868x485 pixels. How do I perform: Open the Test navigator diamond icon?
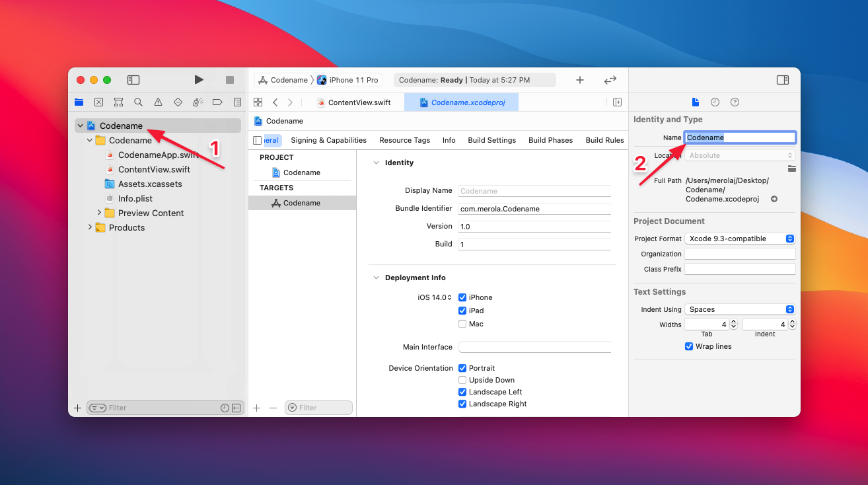coord(178,102)
